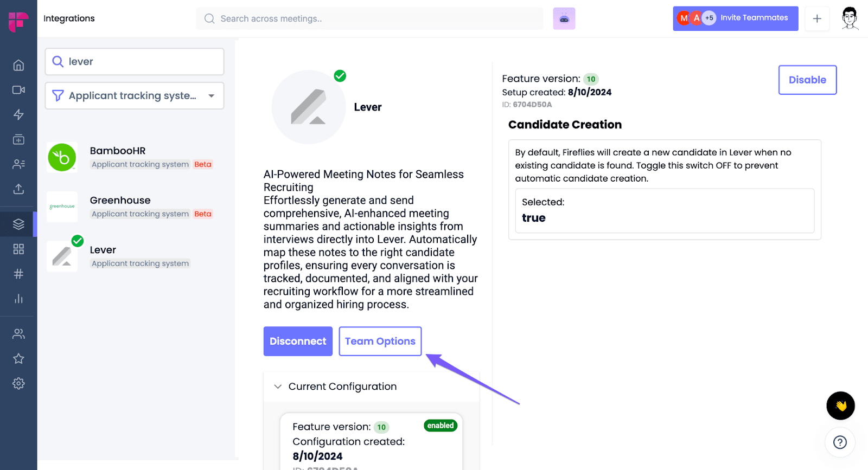Click the Beta tag beside Greenhouse
The width and height of the screenshot is (868, 470).
coord(203,214)
